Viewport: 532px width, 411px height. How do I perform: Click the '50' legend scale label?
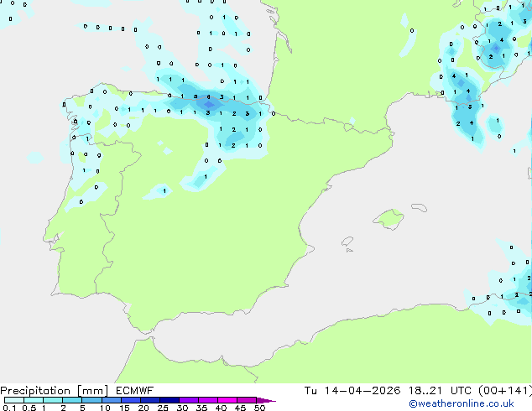(259, 408)
